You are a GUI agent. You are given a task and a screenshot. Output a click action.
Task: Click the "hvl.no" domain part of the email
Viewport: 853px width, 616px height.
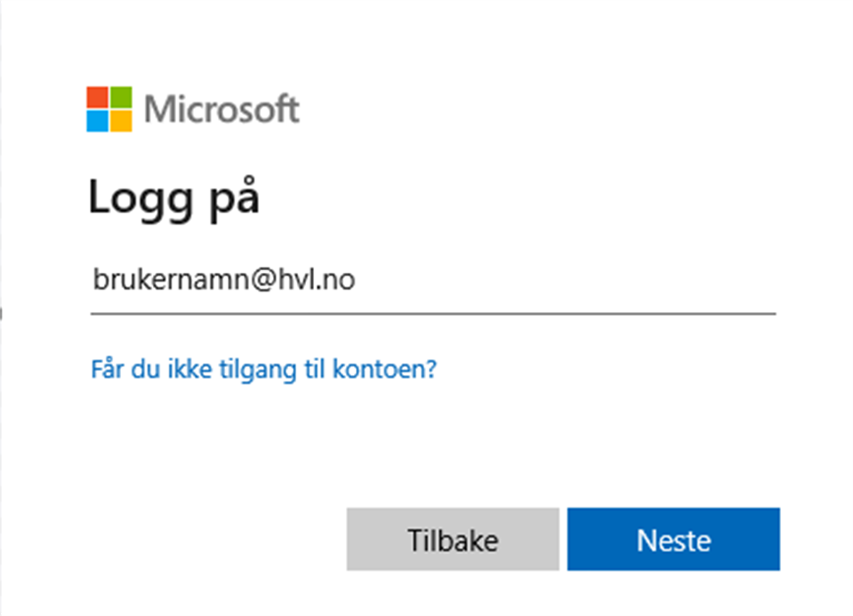coord(318,281)
